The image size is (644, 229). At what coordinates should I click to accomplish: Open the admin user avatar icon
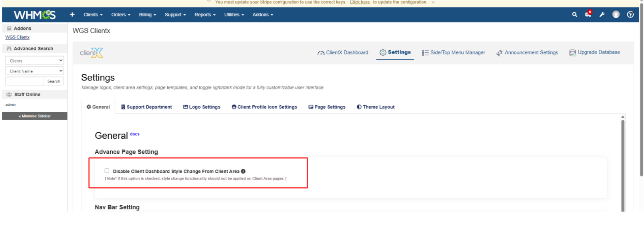[616, 15]
